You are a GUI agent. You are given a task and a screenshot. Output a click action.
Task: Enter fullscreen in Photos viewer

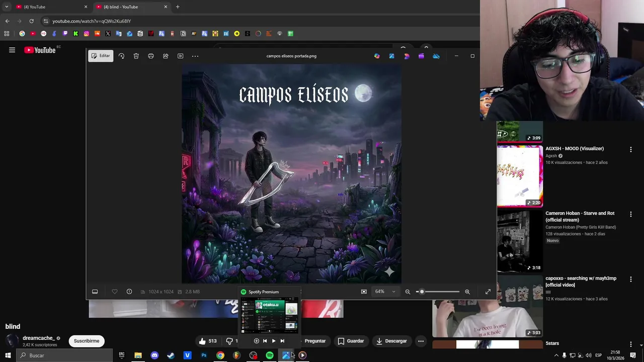click(488, 292)
